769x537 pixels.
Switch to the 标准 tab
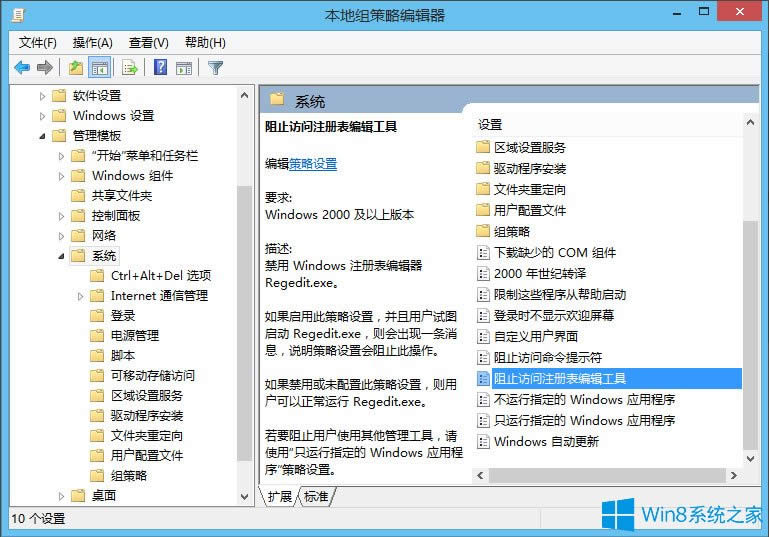click(316, 496)
